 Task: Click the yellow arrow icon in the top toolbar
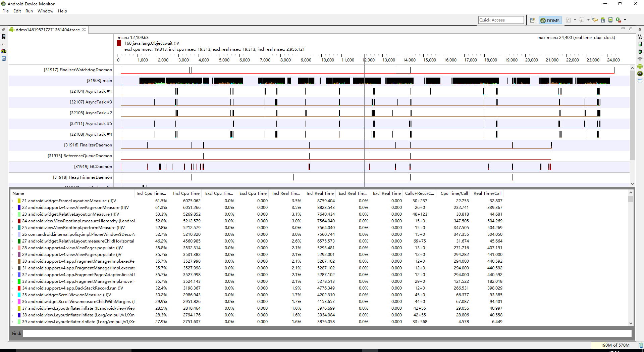595,20
